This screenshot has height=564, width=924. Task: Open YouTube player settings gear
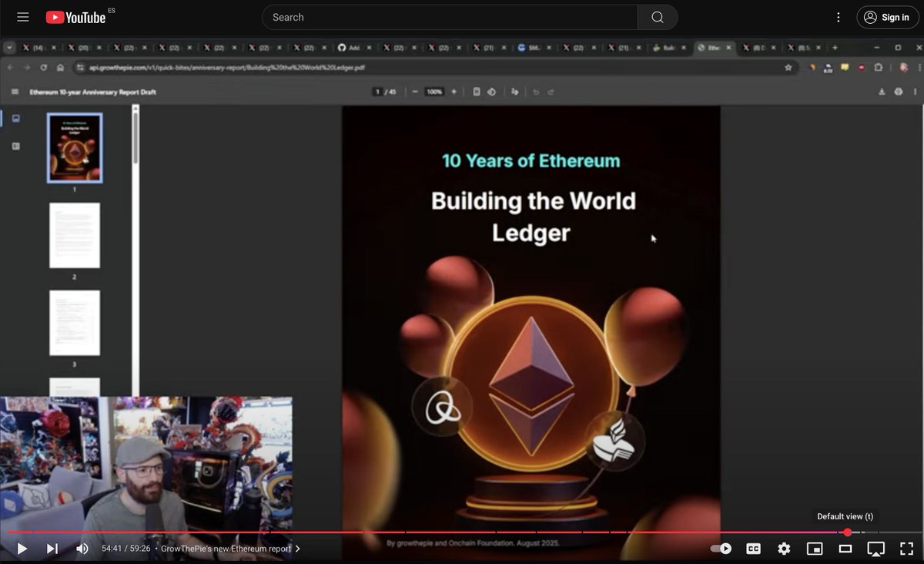tap(783, 549)
